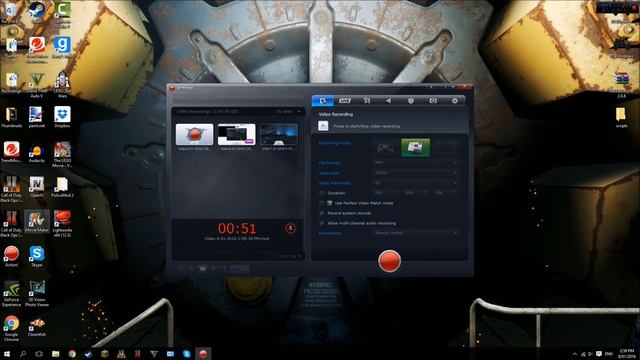640x360 pixels.
Task: Open Movie Maker desktop shortcut
Action: (37, 222)
